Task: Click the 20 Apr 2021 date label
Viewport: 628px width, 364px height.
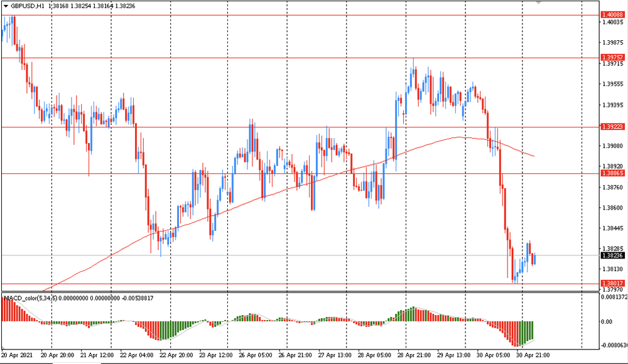Action: coord(17,355)
